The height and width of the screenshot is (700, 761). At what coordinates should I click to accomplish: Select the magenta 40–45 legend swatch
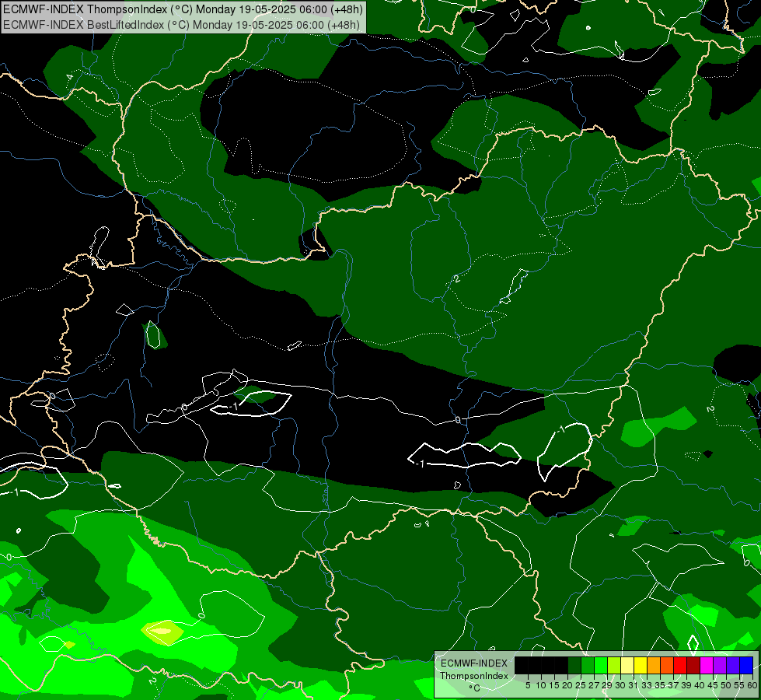tap(707, 665)
